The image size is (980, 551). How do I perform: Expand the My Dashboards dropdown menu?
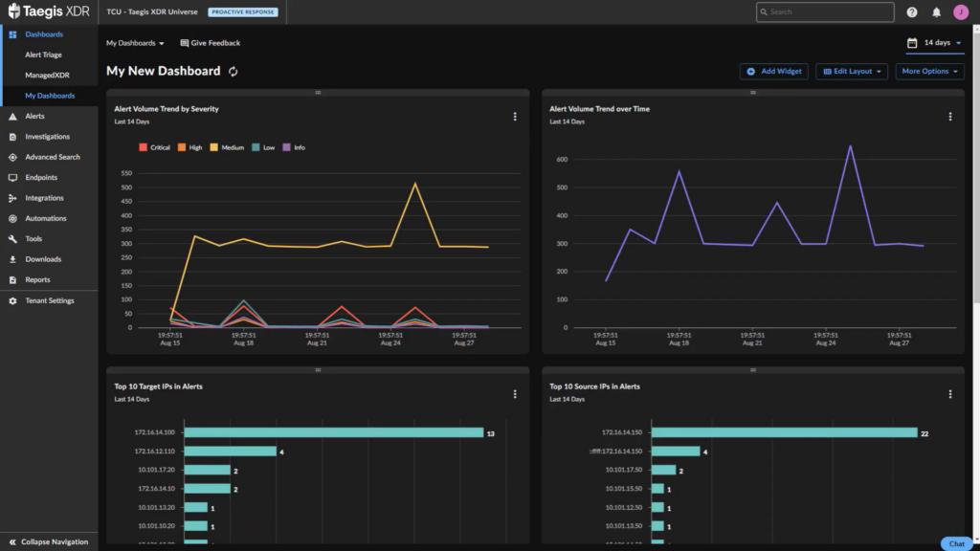click(134, 42)
